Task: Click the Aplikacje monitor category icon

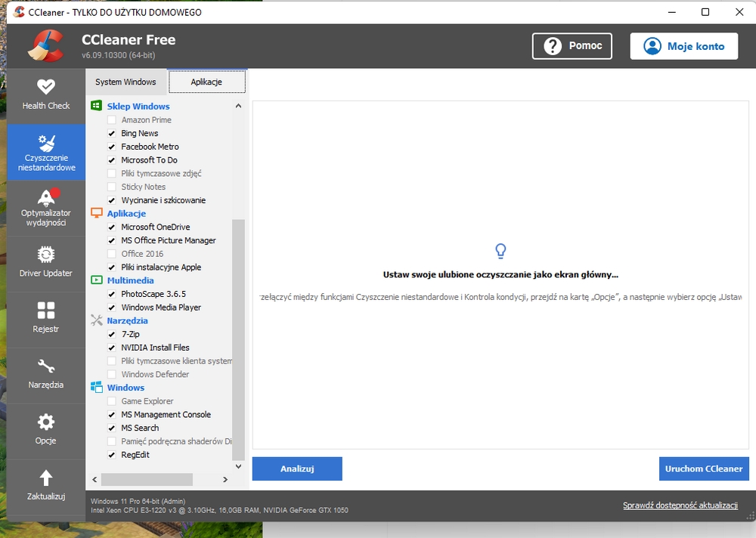Action: tap(97, 213)
